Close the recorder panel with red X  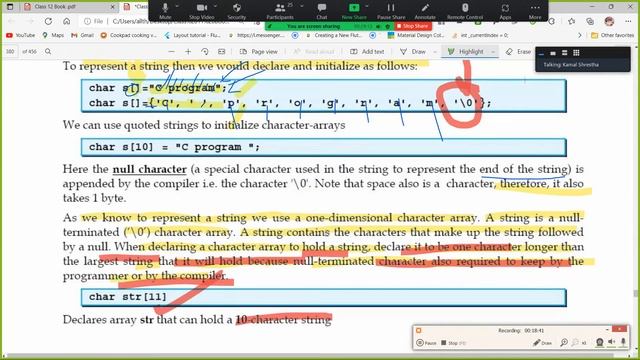click(x=620, y=329)
